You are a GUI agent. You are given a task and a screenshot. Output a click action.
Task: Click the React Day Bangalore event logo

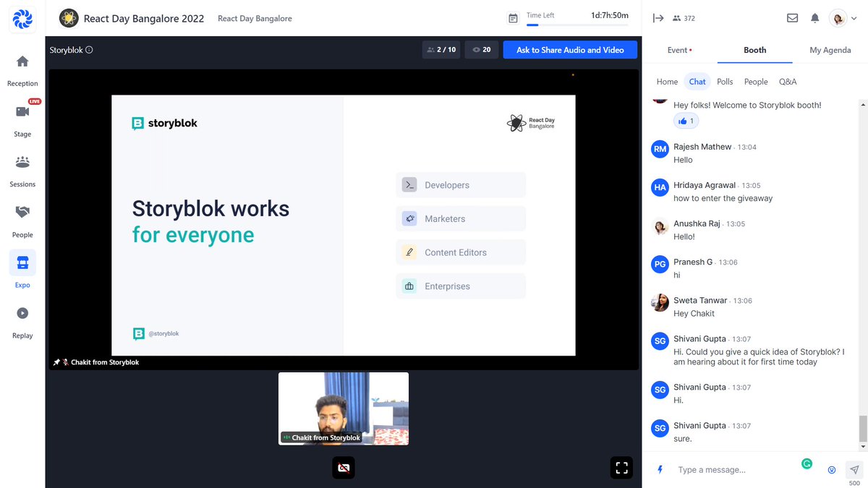pos(69,18)
